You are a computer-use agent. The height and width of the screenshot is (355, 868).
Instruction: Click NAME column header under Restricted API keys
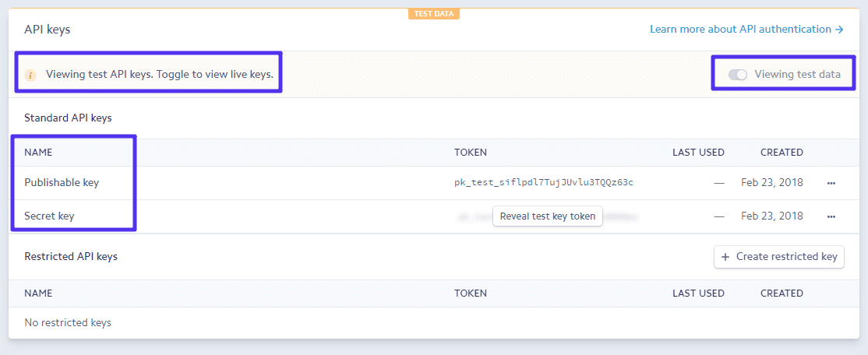(x=38, y=293)
